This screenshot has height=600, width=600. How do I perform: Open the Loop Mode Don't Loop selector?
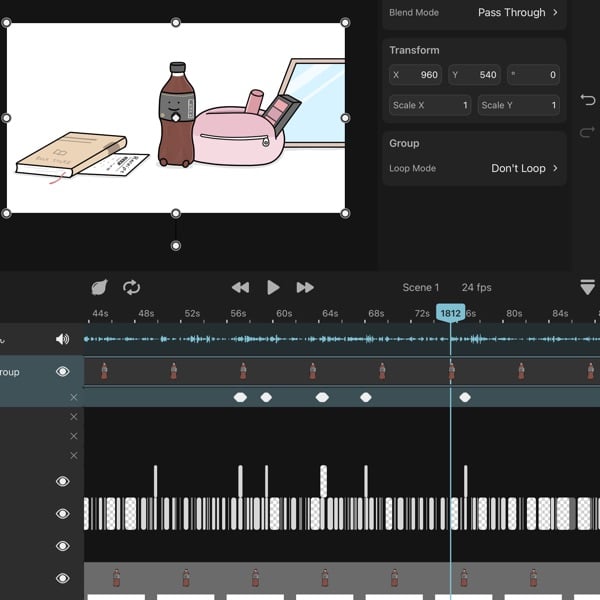pyautogui.click(x=524, y=168)
